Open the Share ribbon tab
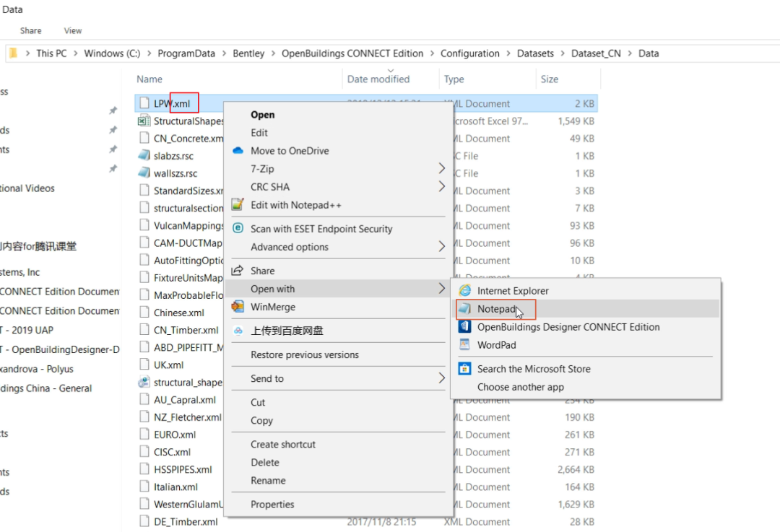780x532 pixels. tap(31, 30)
